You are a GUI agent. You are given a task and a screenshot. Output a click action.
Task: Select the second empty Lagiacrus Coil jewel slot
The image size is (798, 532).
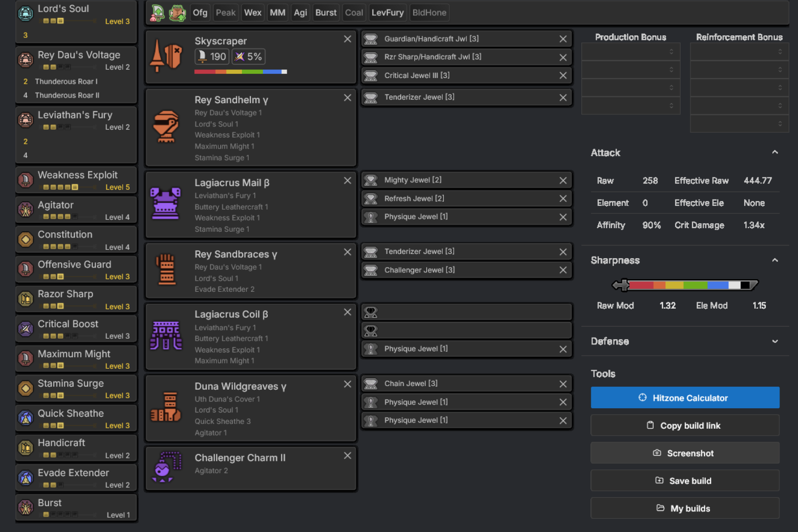tap(466, 331)
